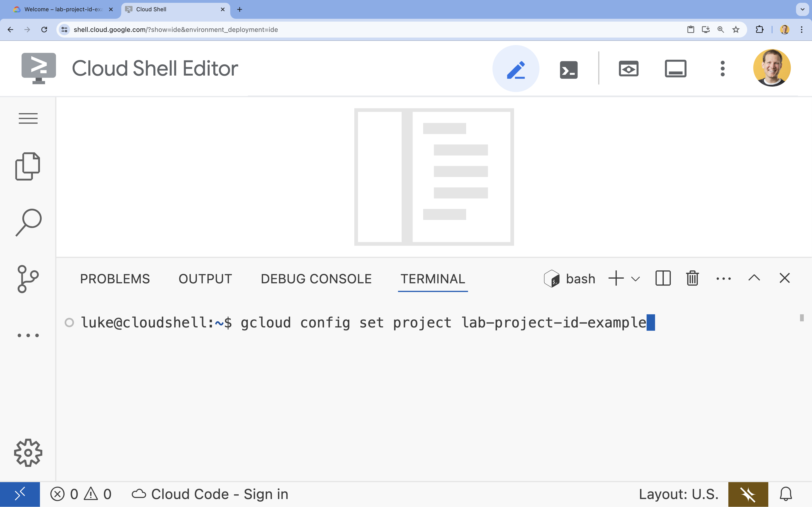812x507 pixels.
Task: Switch to the PROBLEMS tab
Action: [115, 279]
